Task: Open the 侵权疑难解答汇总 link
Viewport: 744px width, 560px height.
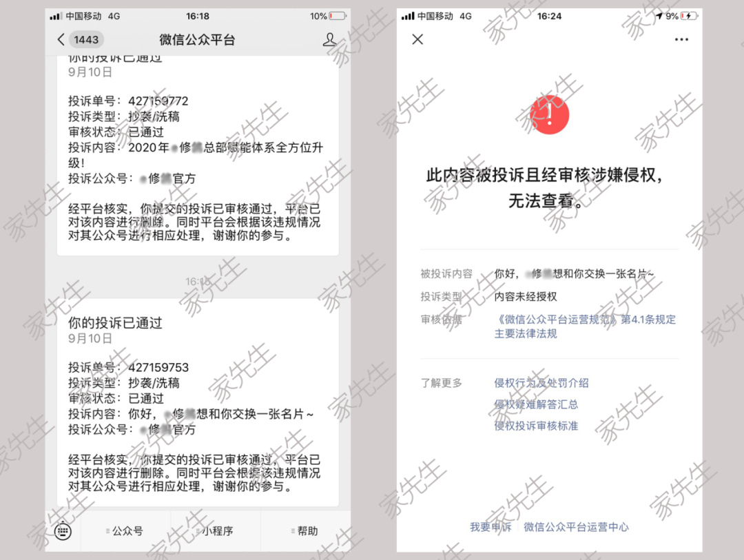Action: (536, 404)
